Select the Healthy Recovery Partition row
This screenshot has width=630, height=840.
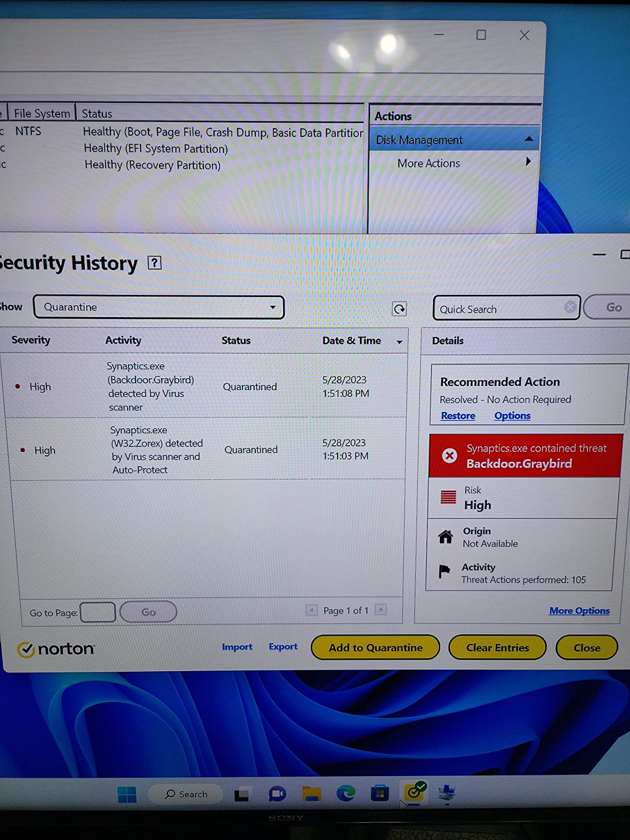pos(182,165)
